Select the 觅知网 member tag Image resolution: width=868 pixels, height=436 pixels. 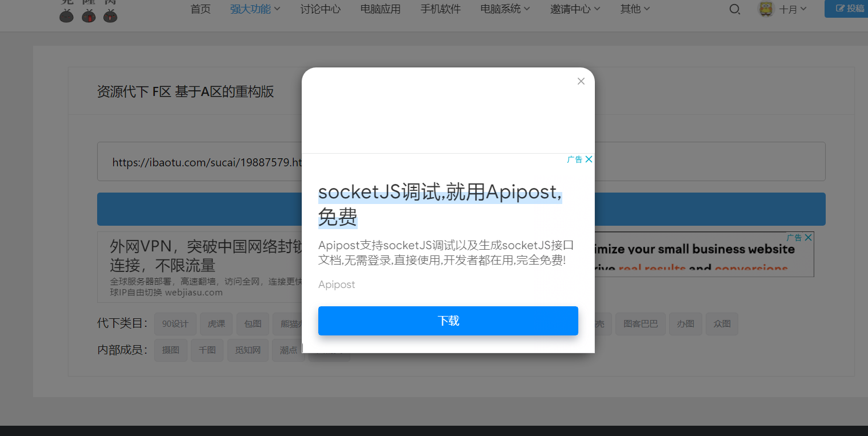click(248, 350)
